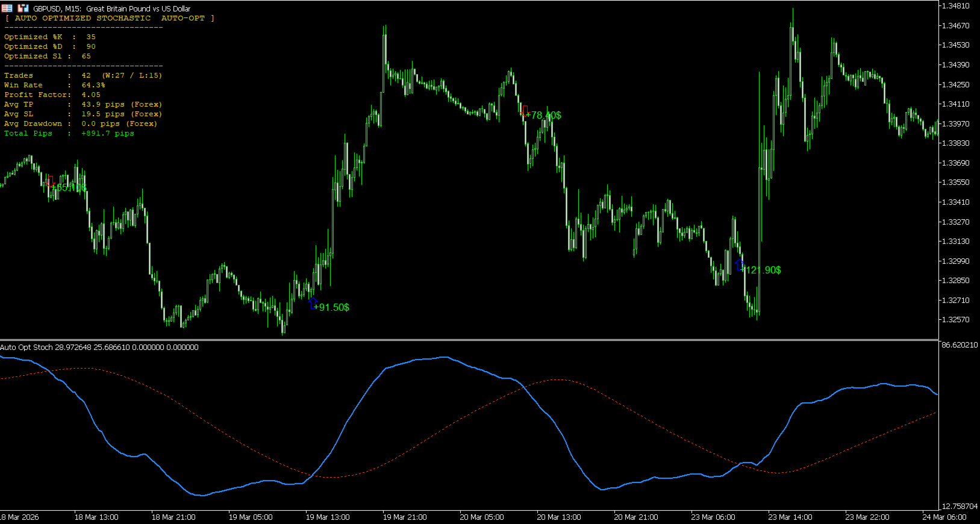980x524 pixels.
Task: Click the 20 Mar 05:00 time label
Action: (482, 517)
